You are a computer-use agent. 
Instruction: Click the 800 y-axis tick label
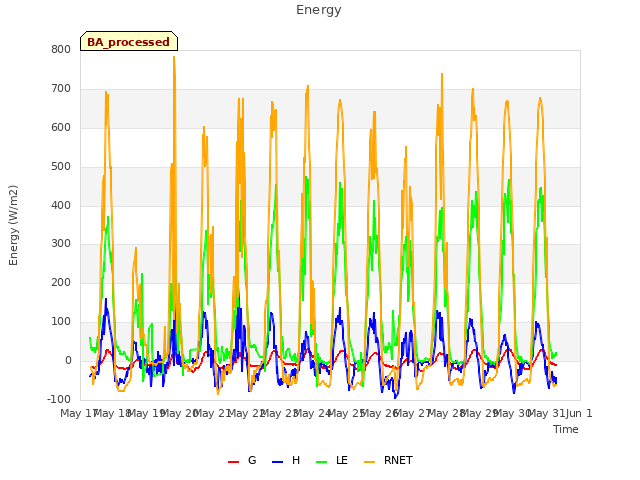(61, 50)
